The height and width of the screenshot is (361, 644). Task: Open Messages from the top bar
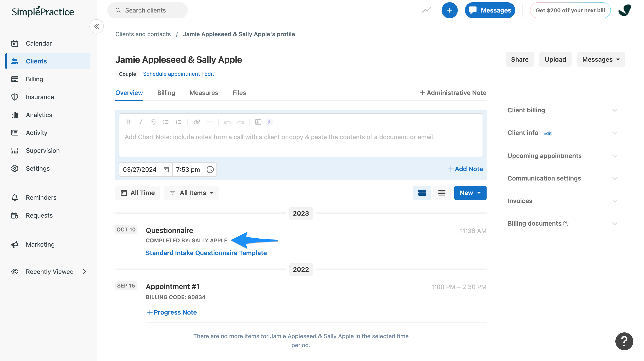[490, 10]
